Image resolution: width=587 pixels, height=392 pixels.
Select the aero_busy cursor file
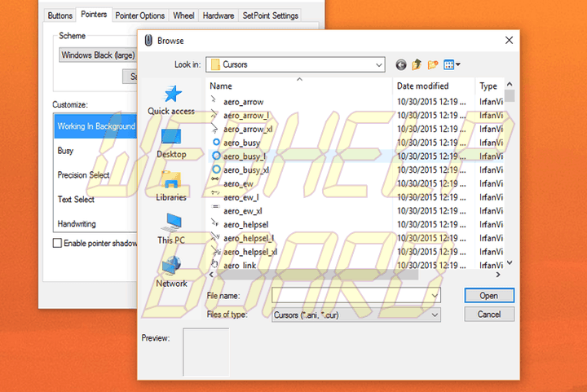[241, 143]
